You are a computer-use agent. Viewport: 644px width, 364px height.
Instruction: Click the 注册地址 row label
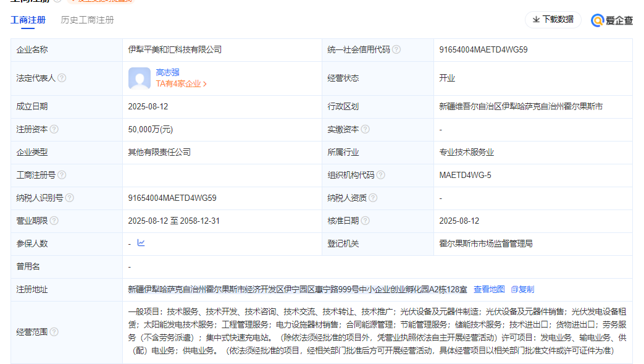pyautogui.click(x=32, y=289)
